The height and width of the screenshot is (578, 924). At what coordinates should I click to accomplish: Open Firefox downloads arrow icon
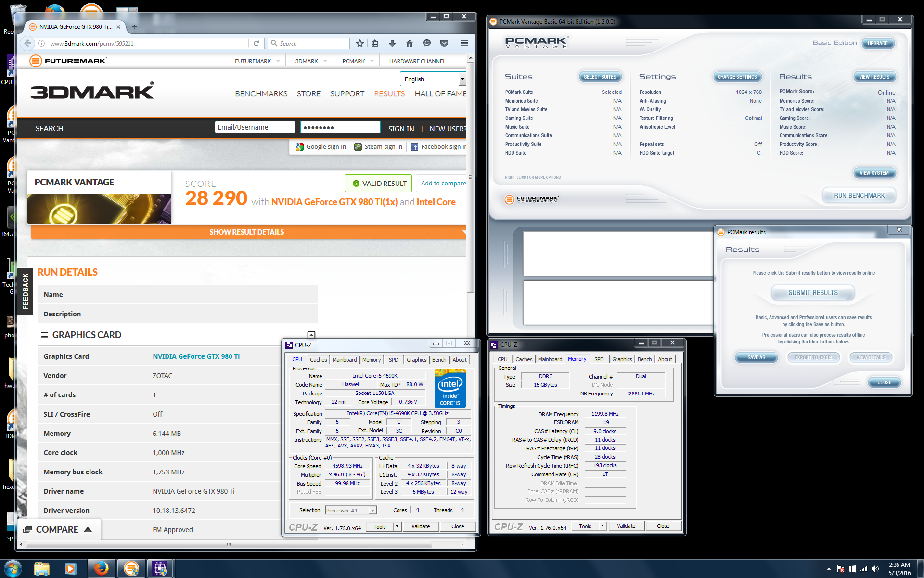(x=392, y=43)
